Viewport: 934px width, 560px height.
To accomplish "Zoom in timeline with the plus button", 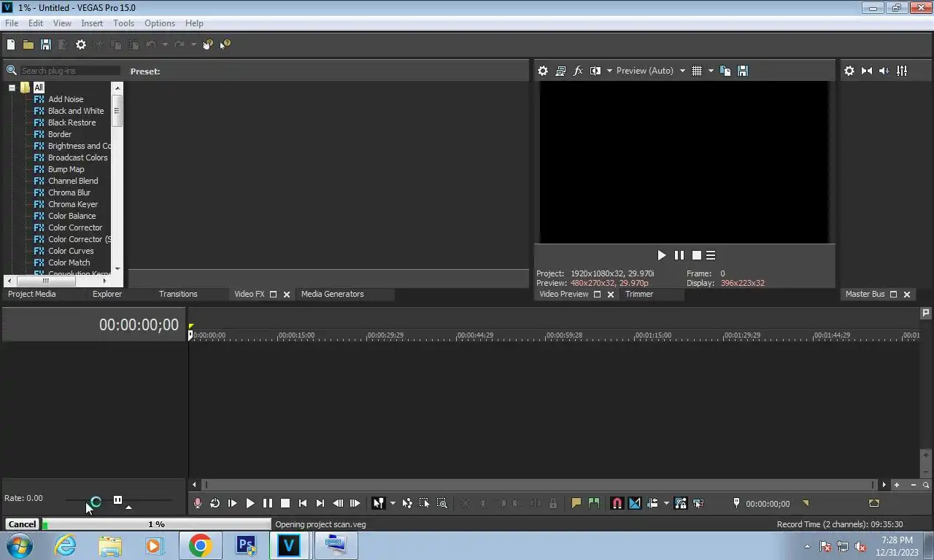I will [897, 485].
